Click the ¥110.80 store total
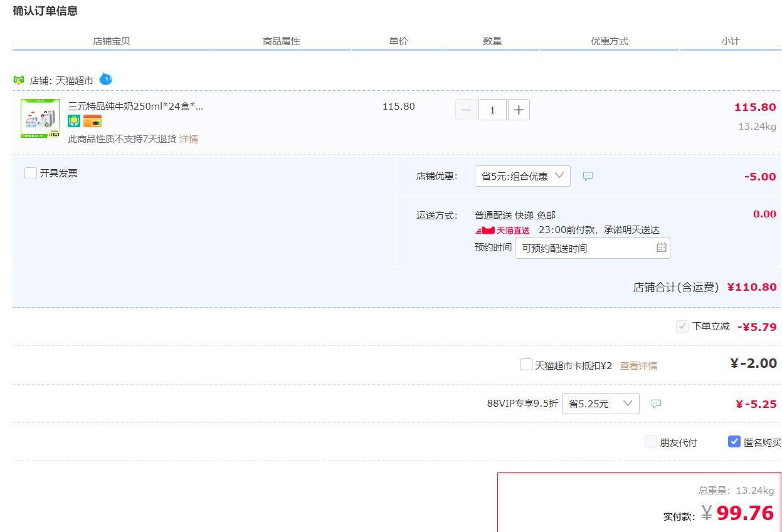The width and height of the screenshot is (782, 532). tap(752, 287)
